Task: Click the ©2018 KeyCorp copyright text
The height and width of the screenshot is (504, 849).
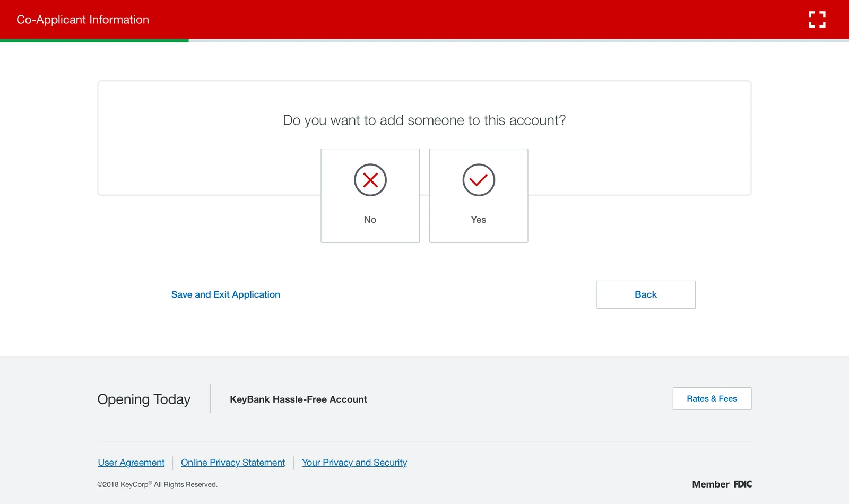Action: [x=158, y=484]
